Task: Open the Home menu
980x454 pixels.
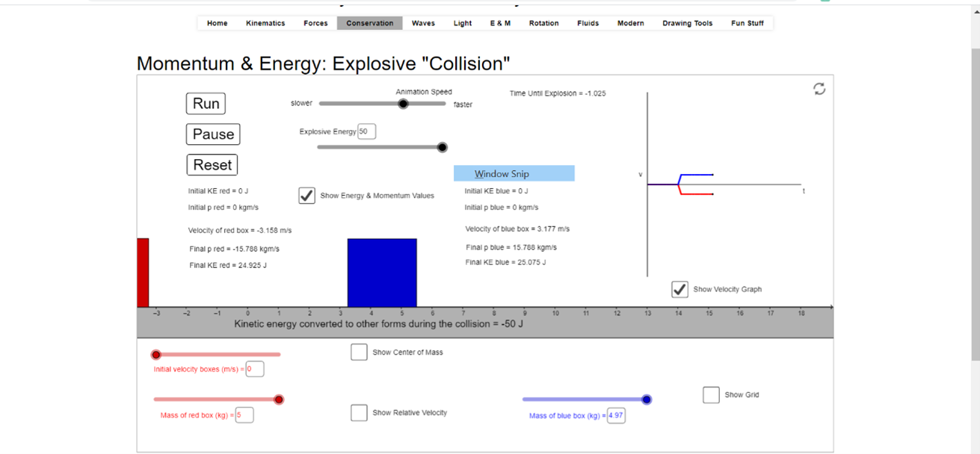Action: coord(217,23)
